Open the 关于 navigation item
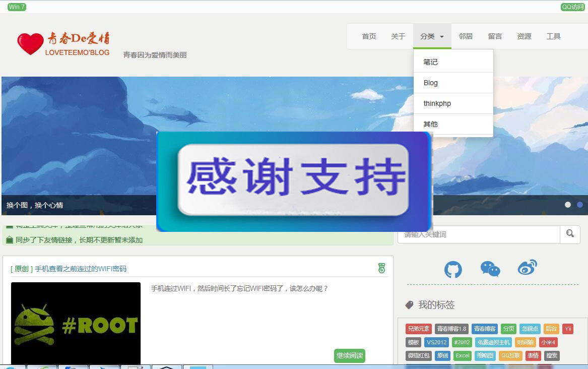 [x=398, y=36]
